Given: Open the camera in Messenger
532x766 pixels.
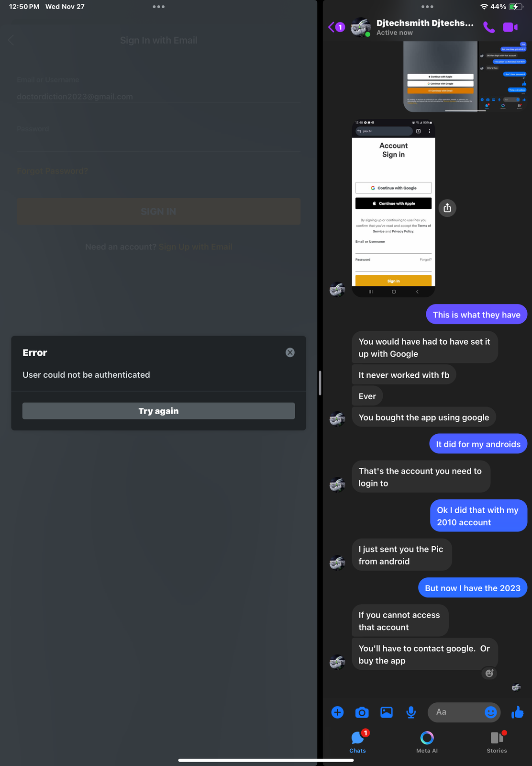Looking at the screenshot, I should pos(362,712).
